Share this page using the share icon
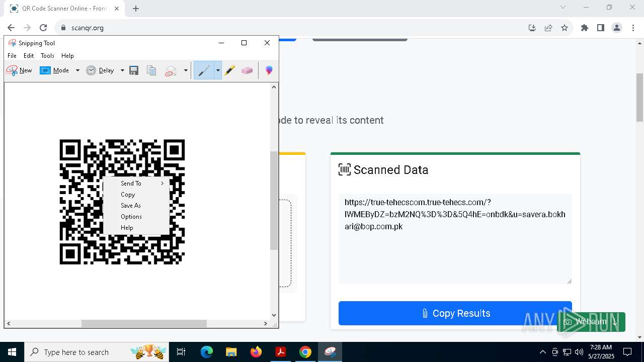This screenshot has width=644, height=362. coord(548,28)
